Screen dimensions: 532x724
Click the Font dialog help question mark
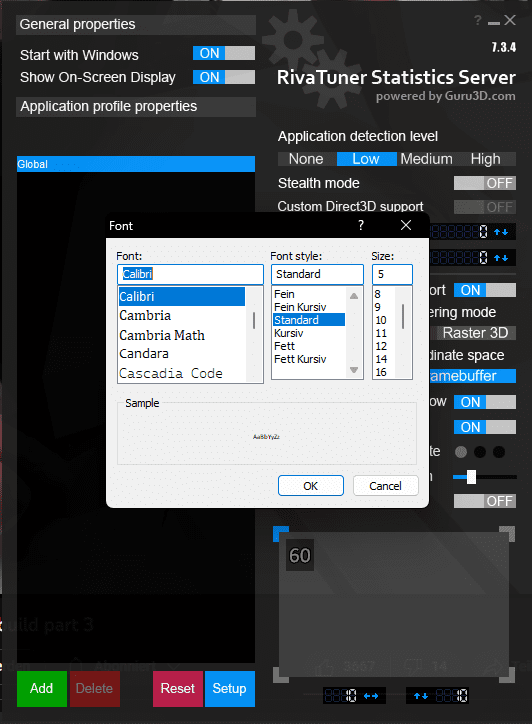[361, 225]
